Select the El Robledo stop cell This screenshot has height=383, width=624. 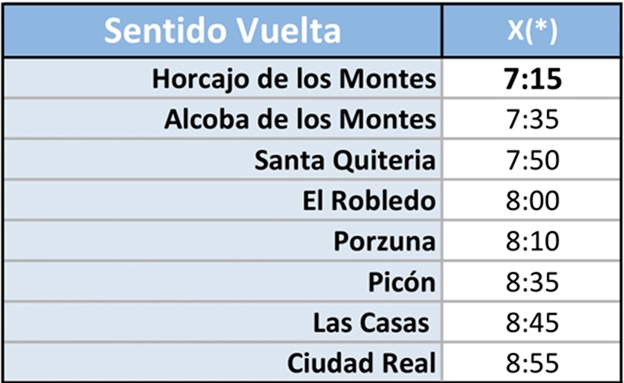[x=222, y=200]
